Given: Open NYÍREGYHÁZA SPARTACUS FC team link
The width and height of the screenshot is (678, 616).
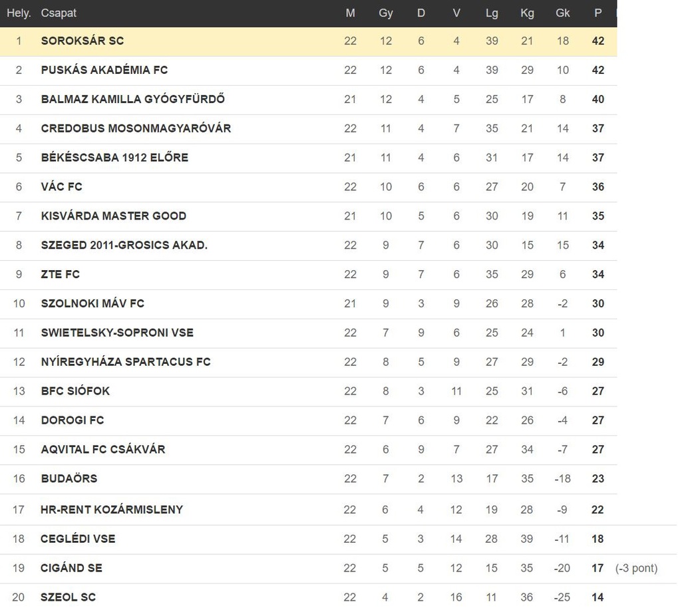Looking at the screenshot, I should coord(125,362).
